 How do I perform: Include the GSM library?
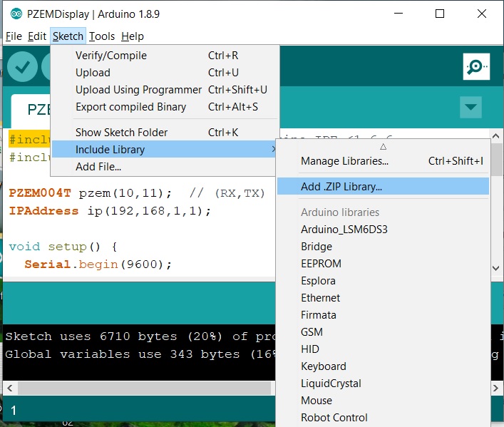tap(383, 331)
